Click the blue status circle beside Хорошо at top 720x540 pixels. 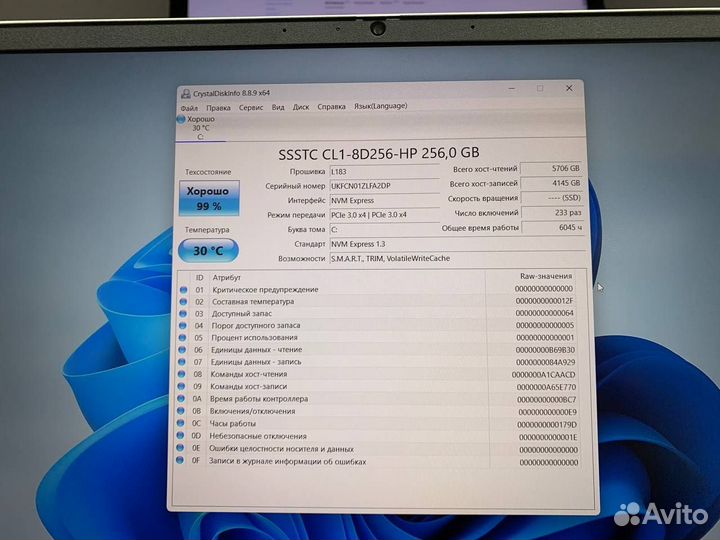181,119
